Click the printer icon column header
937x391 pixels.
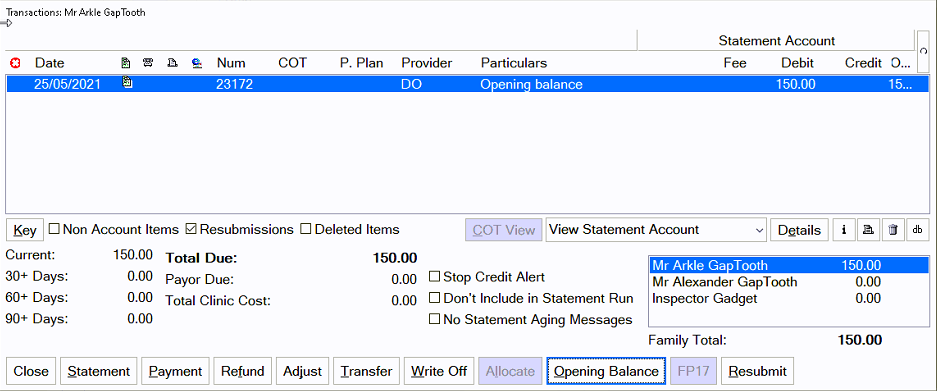(x=172, y=63)
